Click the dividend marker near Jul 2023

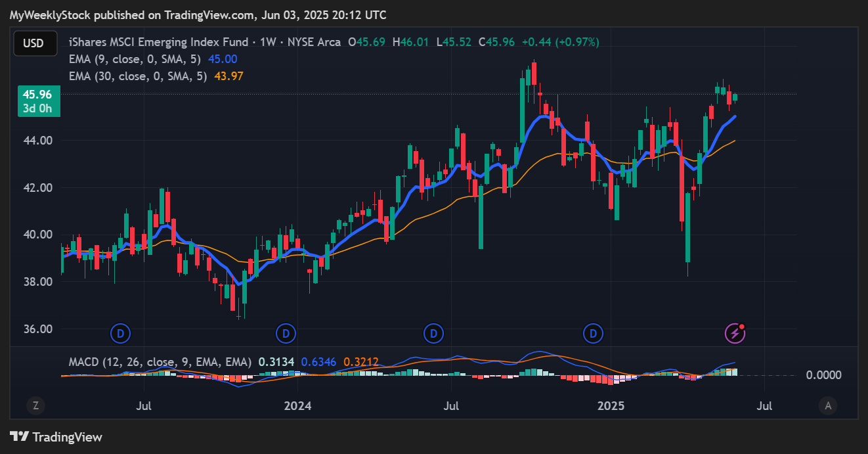point(120,334)
